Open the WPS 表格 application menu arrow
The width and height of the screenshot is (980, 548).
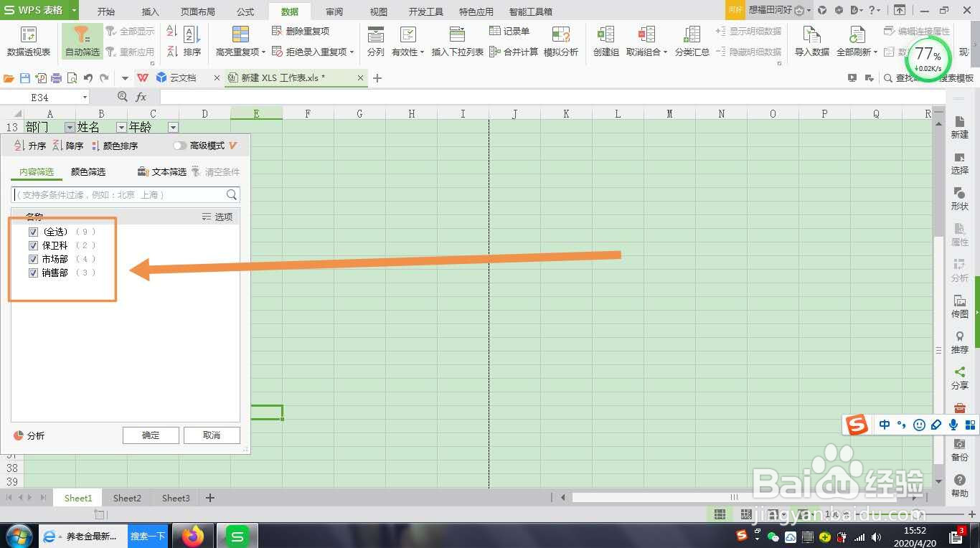74,10
